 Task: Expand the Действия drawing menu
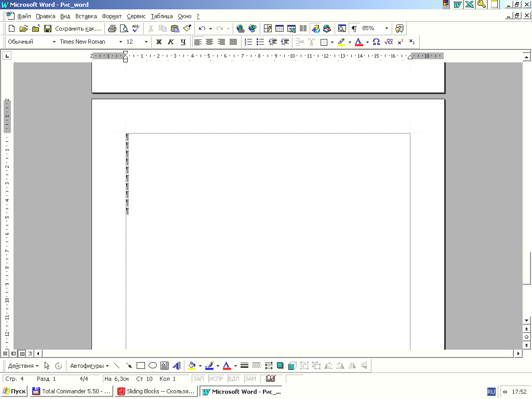point(23,366)
